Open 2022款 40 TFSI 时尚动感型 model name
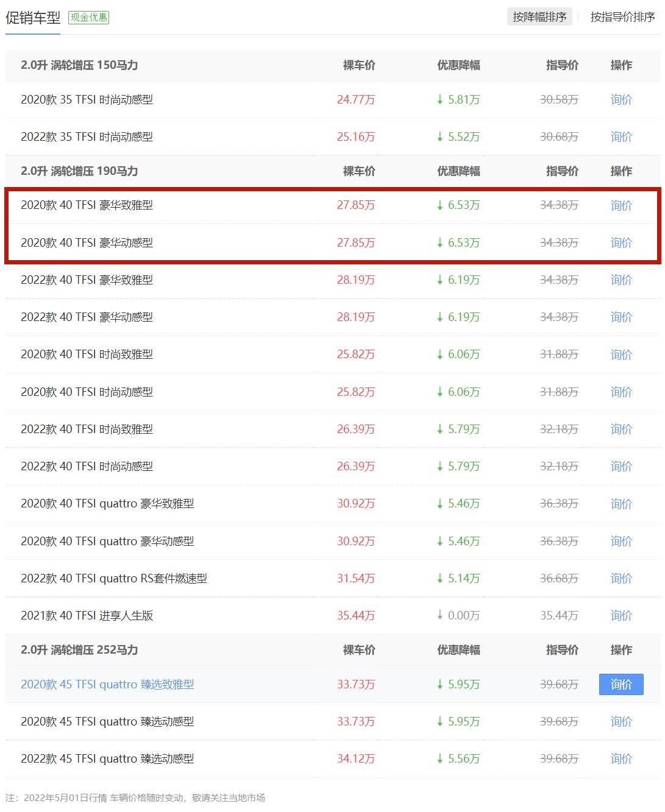The image size is (665, 812). point(87,467)
